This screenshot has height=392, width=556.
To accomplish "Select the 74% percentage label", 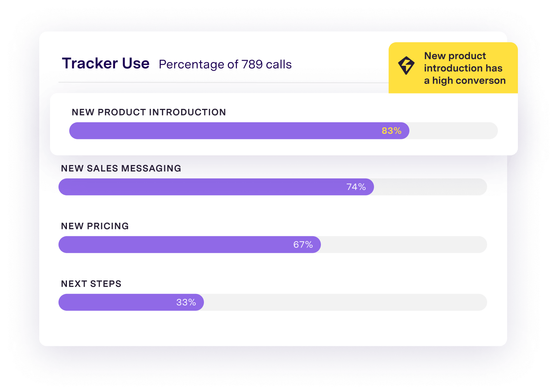I will tap(356, 187).
